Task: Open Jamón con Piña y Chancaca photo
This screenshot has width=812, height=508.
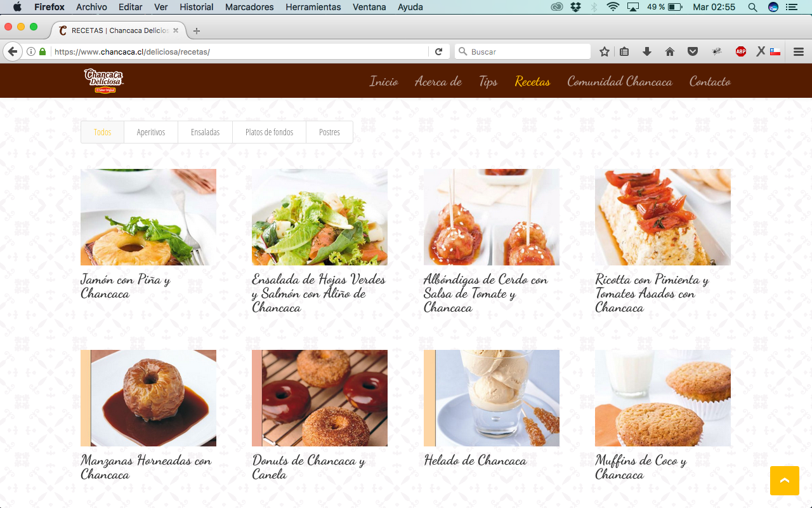Action: point(148,217)
